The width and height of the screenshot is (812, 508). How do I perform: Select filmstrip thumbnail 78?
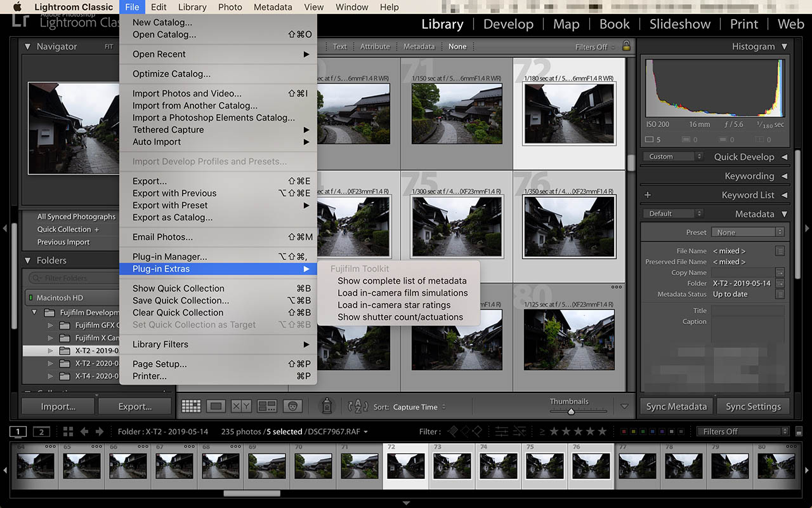(x=683, y=465)
